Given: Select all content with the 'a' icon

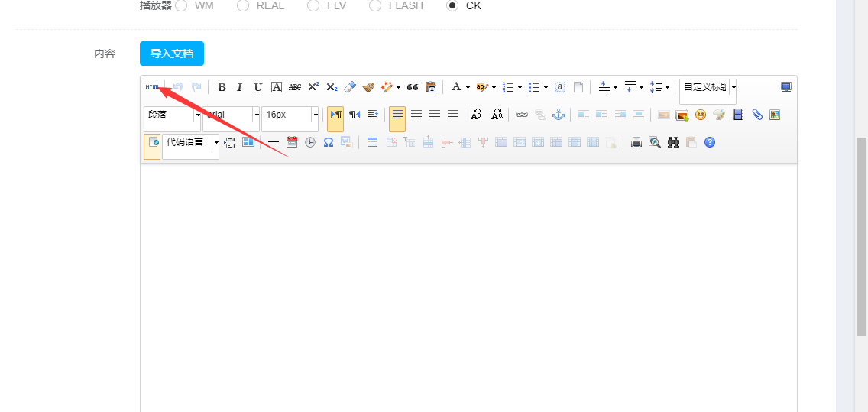Looking at the screenshot, I should click(x=559, y=87).
